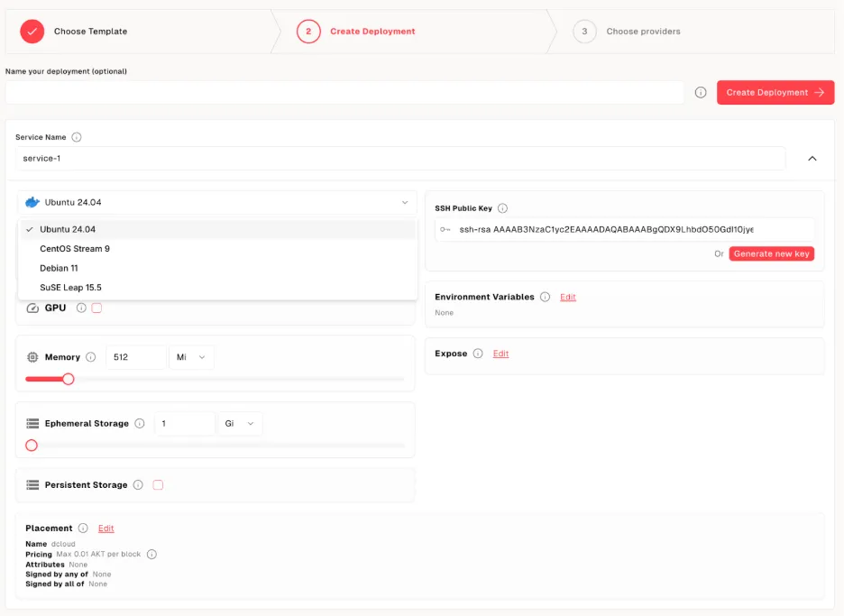The height and width of the screenshot is (616, 844).
Task: Click the Create Deployment button
Action: pyautogui.click(x=775, y=92)
